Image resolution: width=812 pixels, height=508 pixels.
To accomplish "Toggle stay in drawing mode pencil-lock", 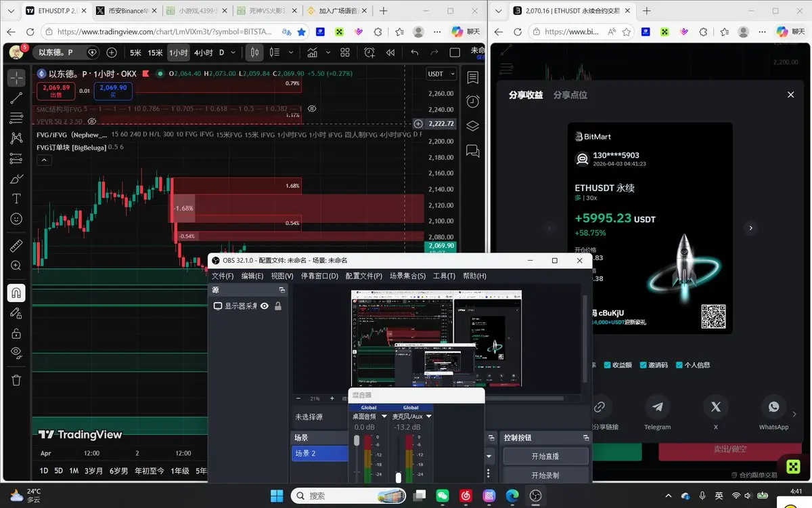I will (16, 313).
